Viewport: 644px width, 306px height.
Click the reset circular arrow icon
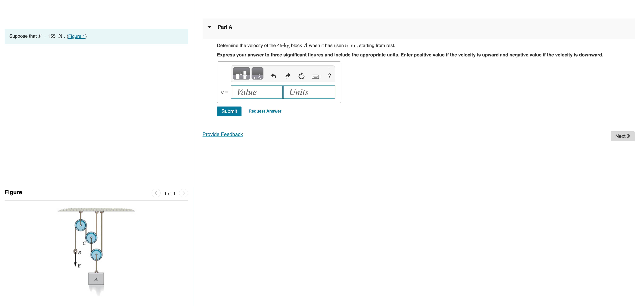click(x=302, y=76)
